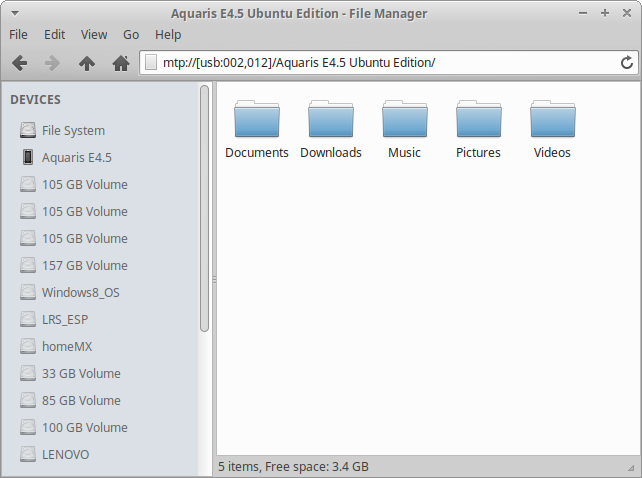This screenshot has height=478, width=642.
Task: Select the Music folder label
Action: tap(405, 152)
